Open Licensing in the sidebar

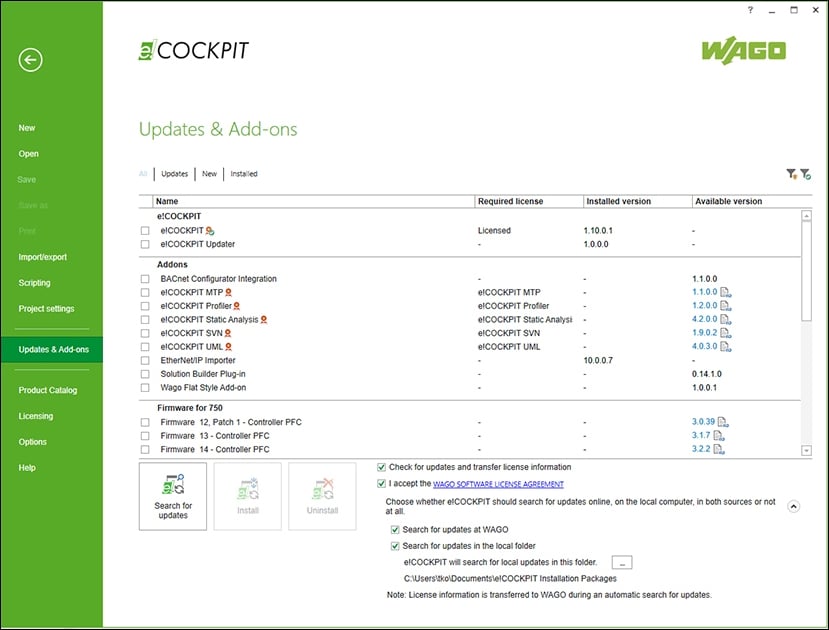36,416
